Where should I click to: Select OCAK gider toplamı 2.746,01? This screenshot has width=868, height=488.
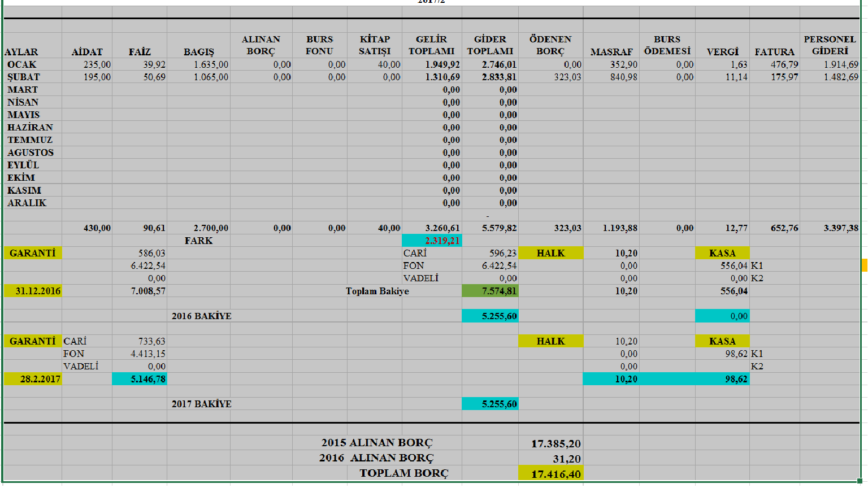point(490,64)
